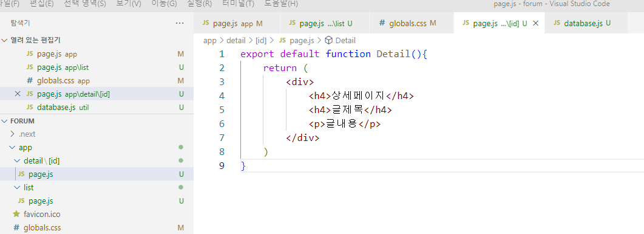The height and width of the screenshot is (234, 644).
Task: Click the text 글내용 in code
Action: coord(342,124)
